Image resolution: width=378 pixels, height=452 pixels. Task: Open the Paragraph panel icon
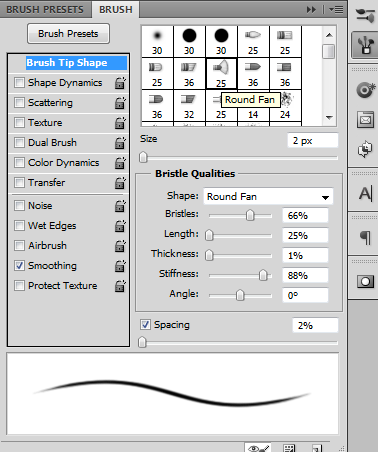coord(366,237)
